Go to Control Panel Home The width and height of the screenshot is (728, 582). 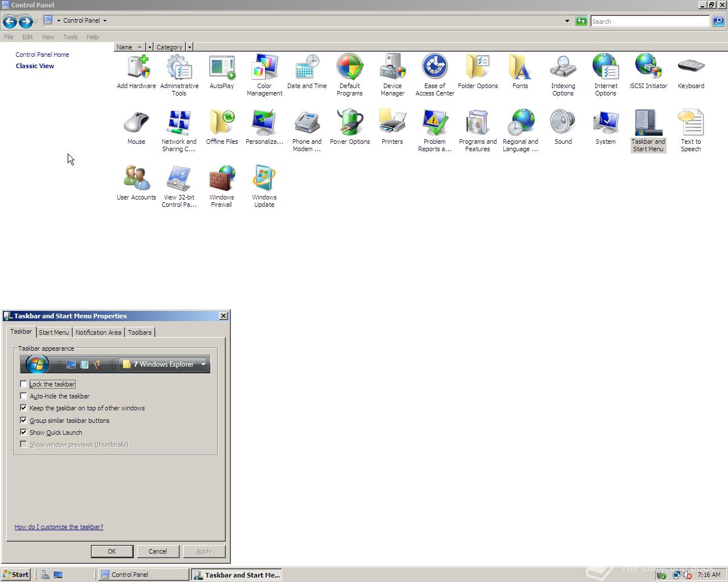pos(42,55)
